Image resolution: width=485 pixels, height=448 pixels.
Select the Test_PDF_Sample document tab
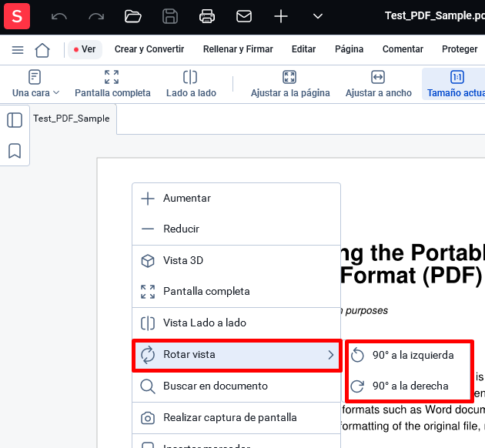click(72, 119)
